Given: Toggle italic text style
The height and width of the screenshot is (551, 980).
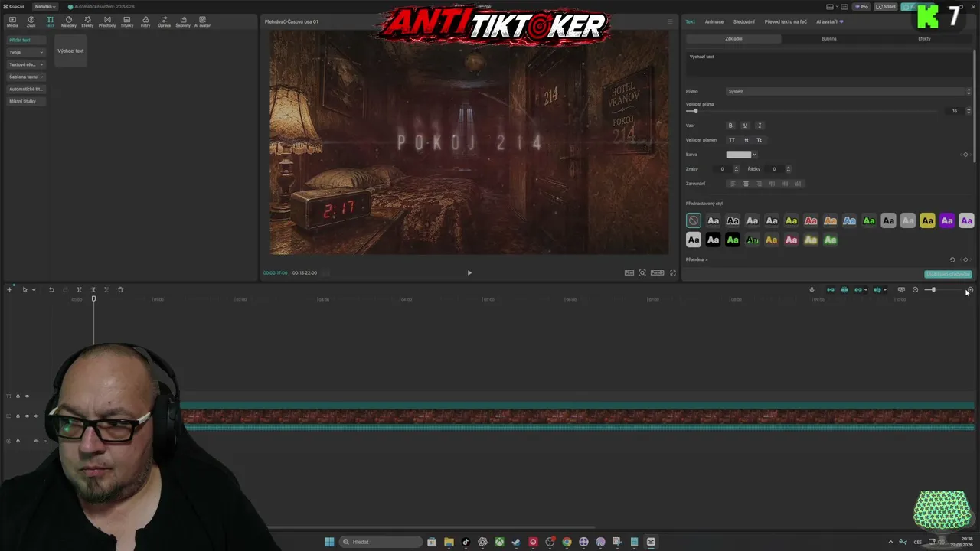Looking at the screenshot, I should click(759, 126).
